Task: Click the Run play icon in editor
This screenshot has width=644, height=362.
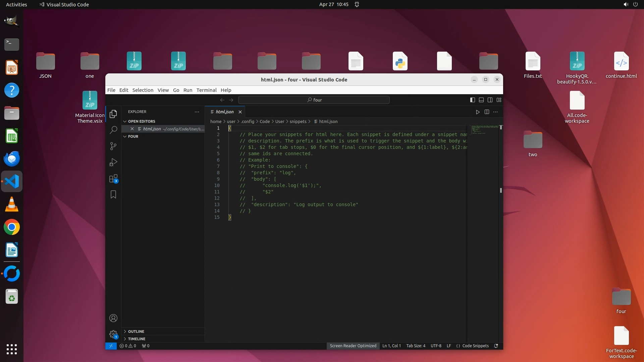Action: coord(478,112)
